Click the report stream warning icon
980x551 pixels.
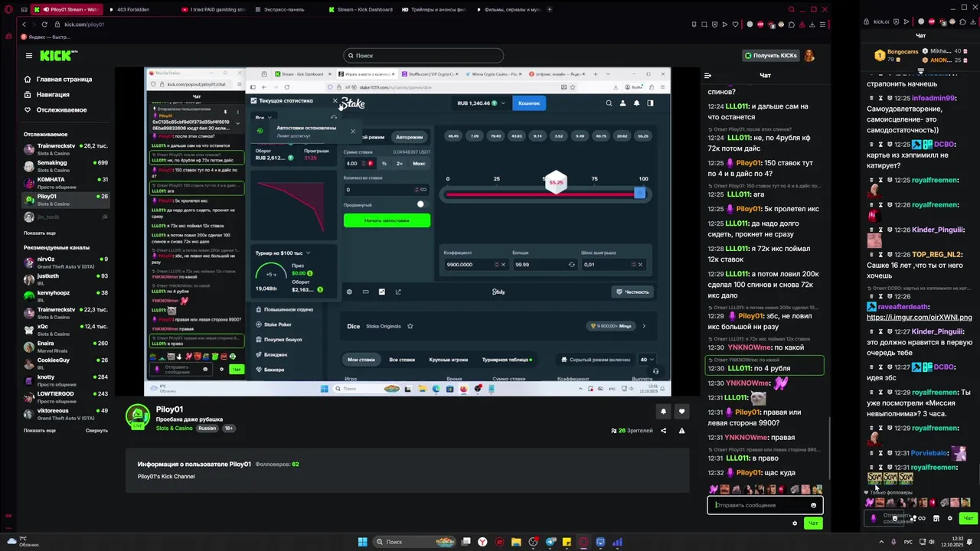click(681, 431)
